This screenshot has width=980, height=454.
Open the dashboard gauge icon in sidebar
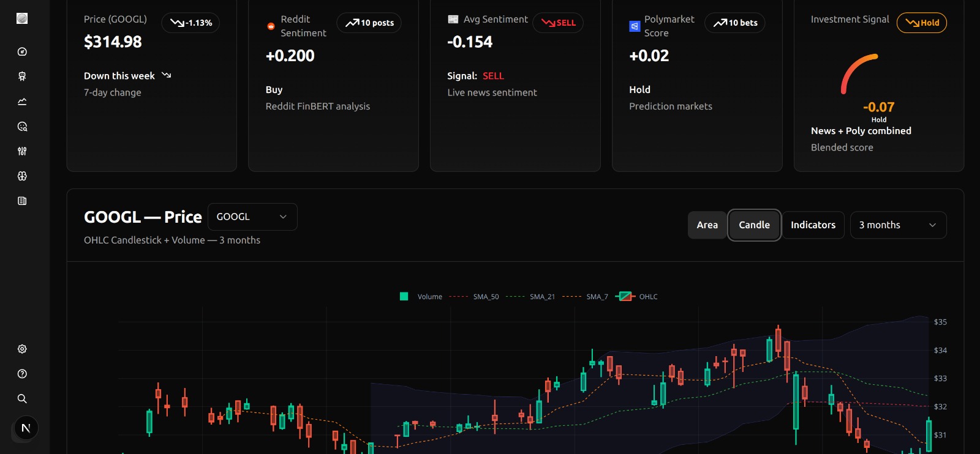pos(22,52)
